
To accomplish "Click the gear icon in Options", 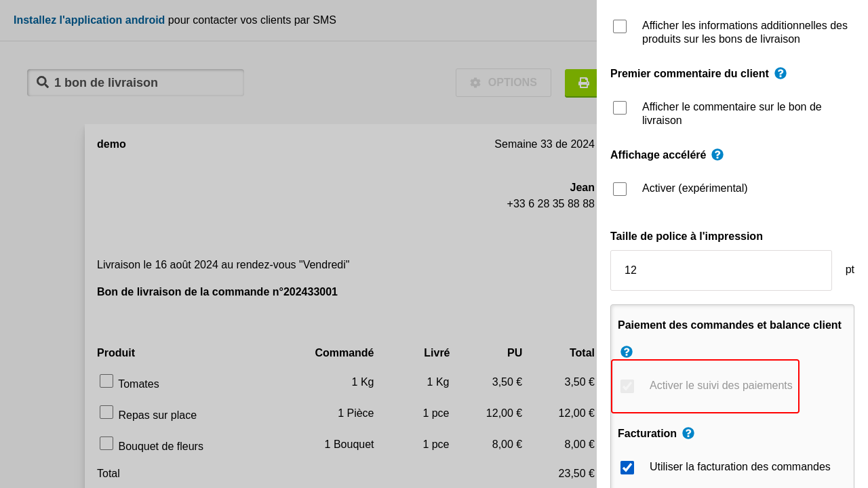I will point(475,83).
